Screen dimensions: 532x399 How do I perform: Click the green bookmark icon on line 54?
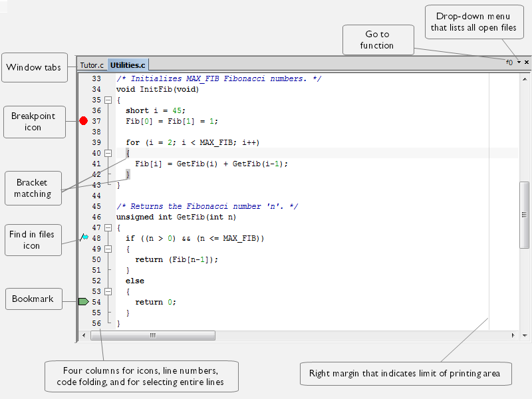click(83, 302)
